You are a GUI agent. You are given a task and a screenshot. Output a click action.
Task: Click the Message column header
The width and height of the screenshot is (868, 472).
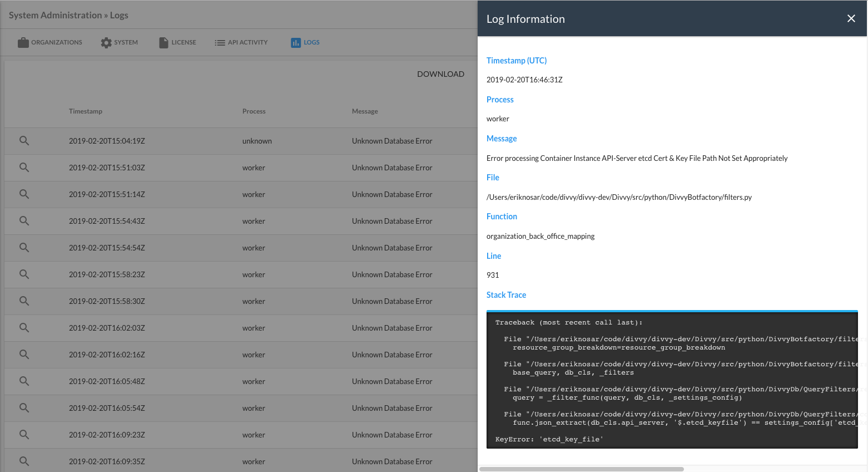pyautogui.click(x=365, y=111)
